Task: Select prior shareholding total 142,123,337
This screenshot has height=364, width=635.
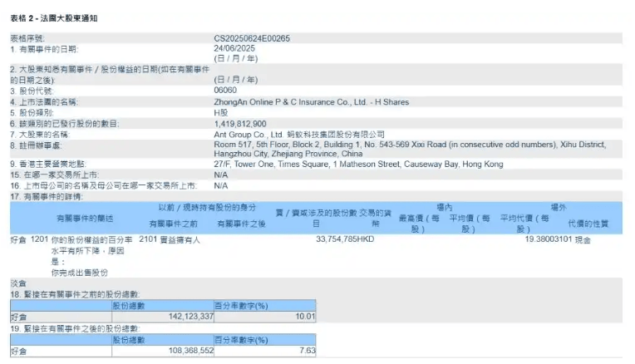Action: point(190,317)
